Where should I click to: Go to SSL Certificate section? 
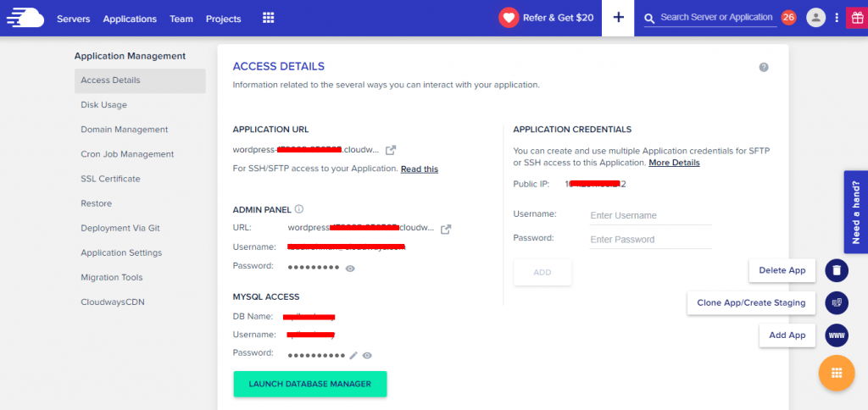110,179
